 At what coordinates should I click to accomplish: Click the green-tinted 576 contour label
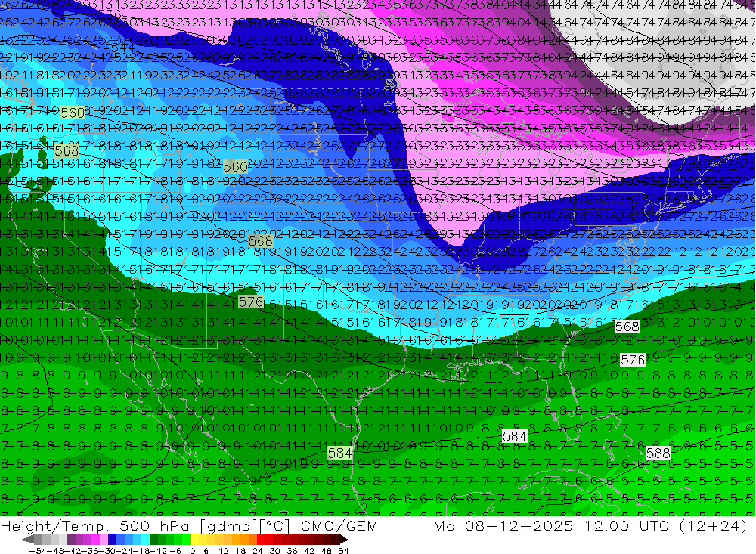[x=251, y=302]
